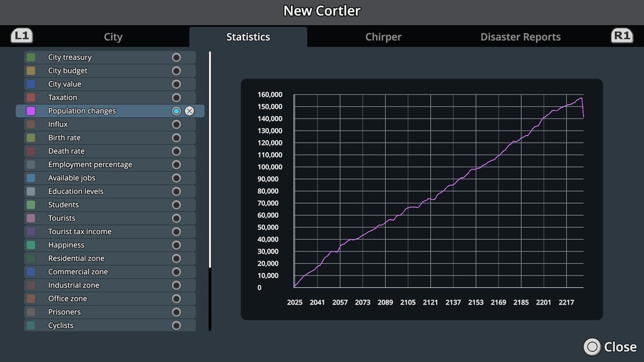The width and height of the screenshot is (644, 362).
Task: Toggle the Prisoners radio button
Action: [176, 312]
